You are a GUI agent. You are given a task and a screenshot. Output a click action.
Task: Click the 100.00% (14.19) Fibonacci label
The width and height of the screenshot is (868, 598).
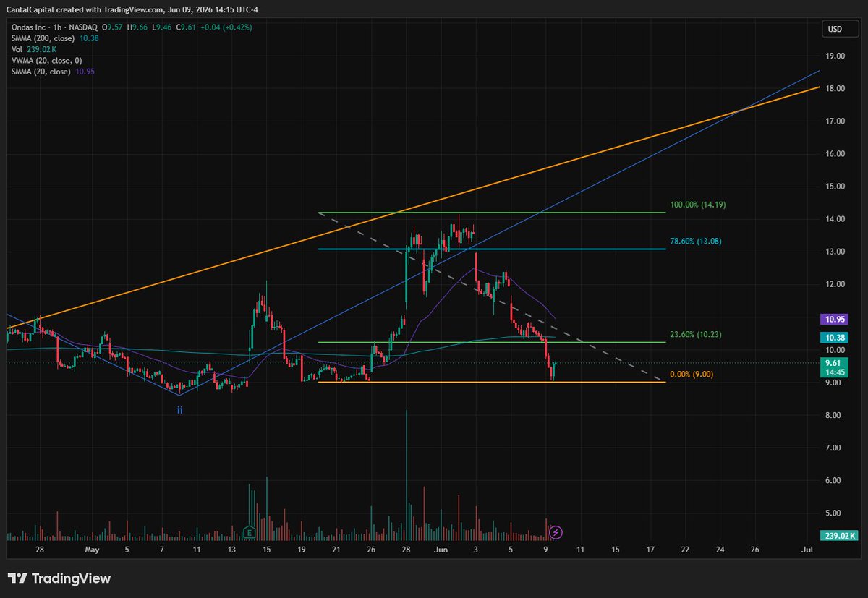(x=698, y=205)
